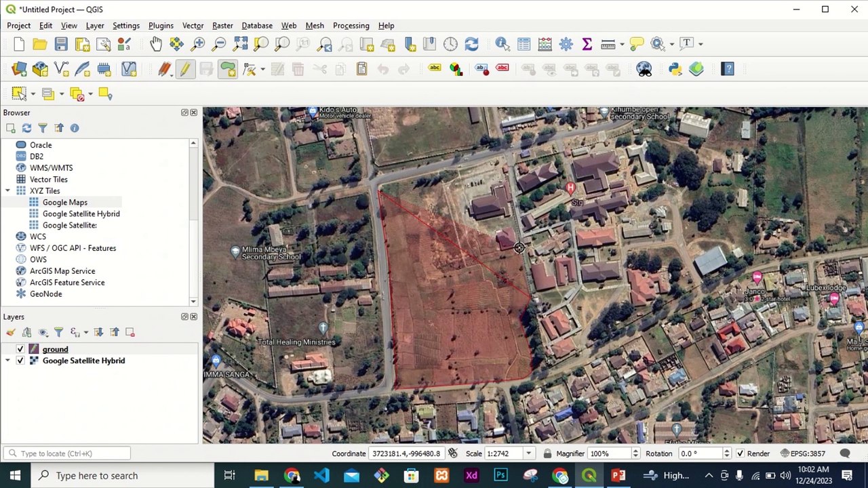Image resolution: width=868 pixels, height=488 pixels.
Task: Select the Add Polygon Feature tool
Action: click(x=227, y=69)
